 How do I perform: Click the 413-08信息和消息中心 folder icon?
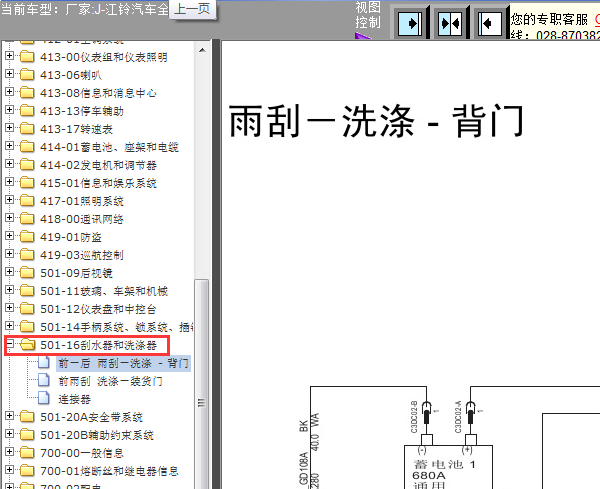27,93
